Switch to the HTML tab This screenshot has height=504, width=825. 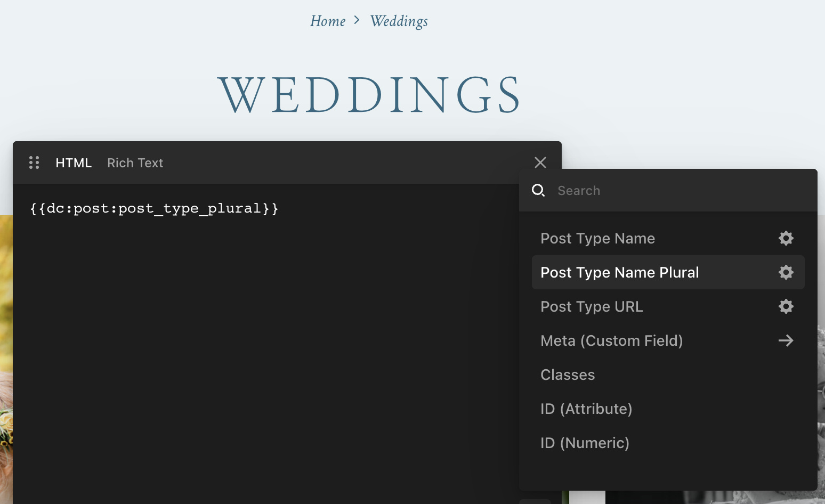(74, 163)
